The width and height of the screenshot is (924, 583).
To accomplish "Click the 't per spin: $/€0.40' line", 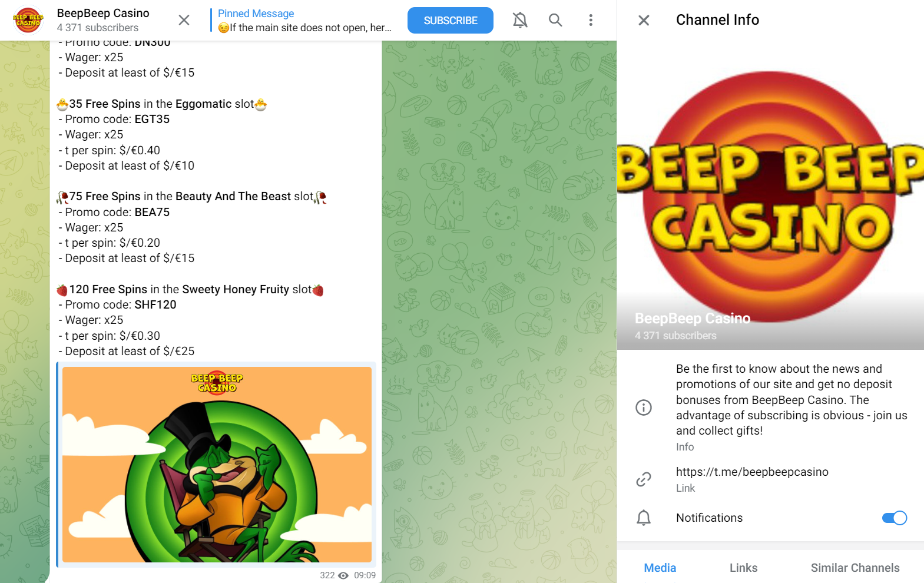I will coord(110,150).
